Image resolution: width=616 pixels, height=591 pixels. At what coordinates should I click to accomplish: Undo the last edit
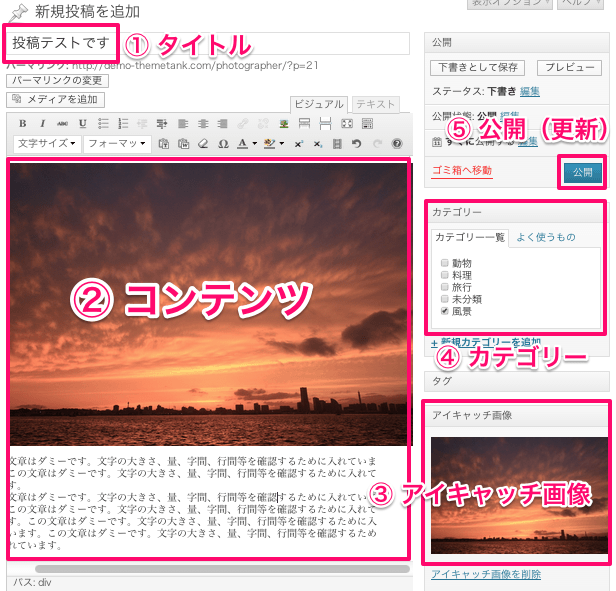357,144
